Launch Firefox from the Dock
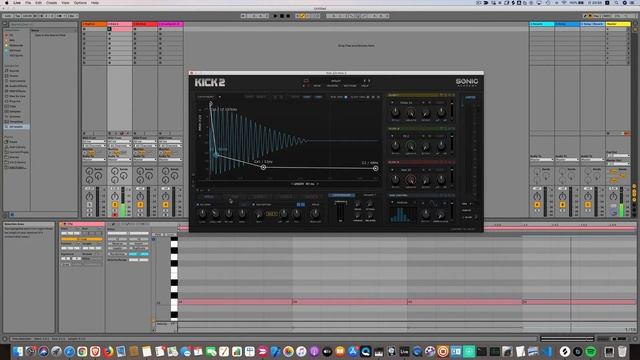Viewport: 640px width, 360px height. [x=108, y=351]
